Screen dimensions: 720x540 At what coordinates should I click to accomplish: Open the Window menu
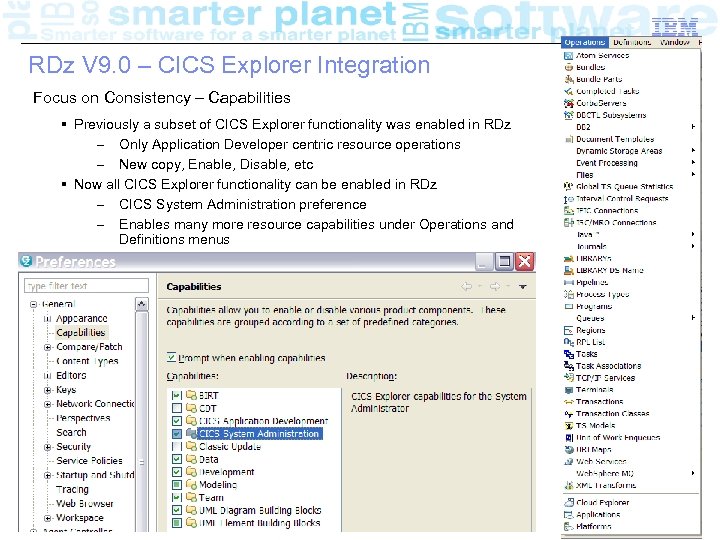pyautogui.click(x=675, y=42)
